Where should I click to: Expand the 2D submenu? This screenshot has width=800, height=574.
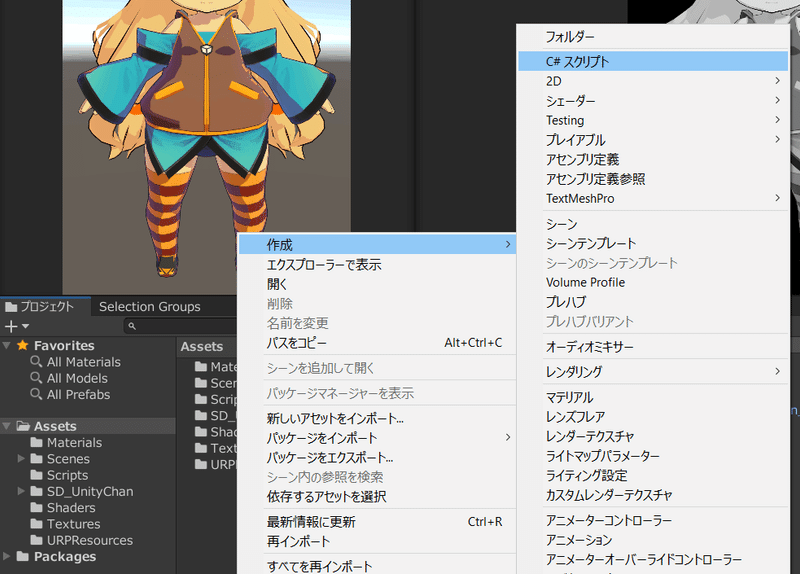pos(653,81)
